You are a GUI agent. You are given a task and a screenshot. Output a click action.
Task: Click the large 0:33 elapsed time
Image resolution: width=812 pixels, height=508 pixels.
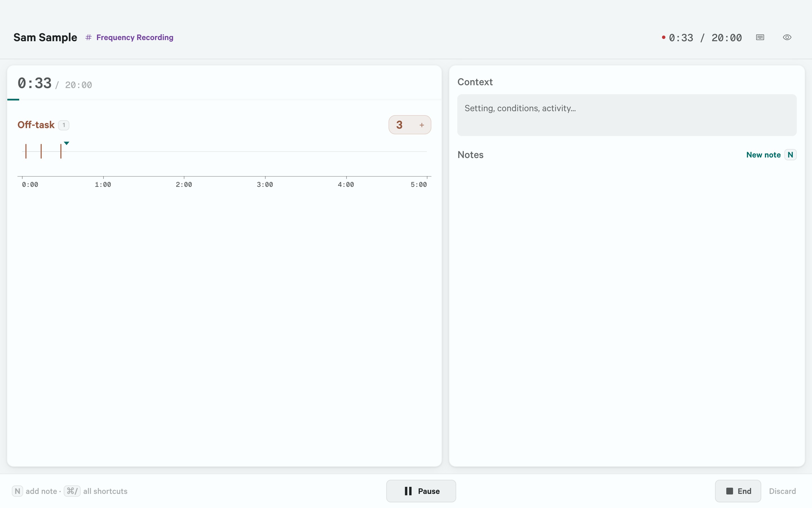pyautogui.click(x=35, y=83)
